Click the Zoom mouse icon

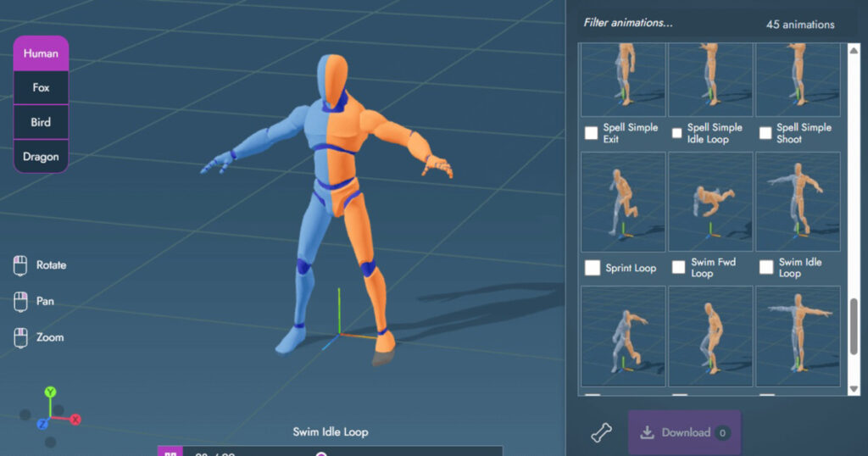coord(20,337)
